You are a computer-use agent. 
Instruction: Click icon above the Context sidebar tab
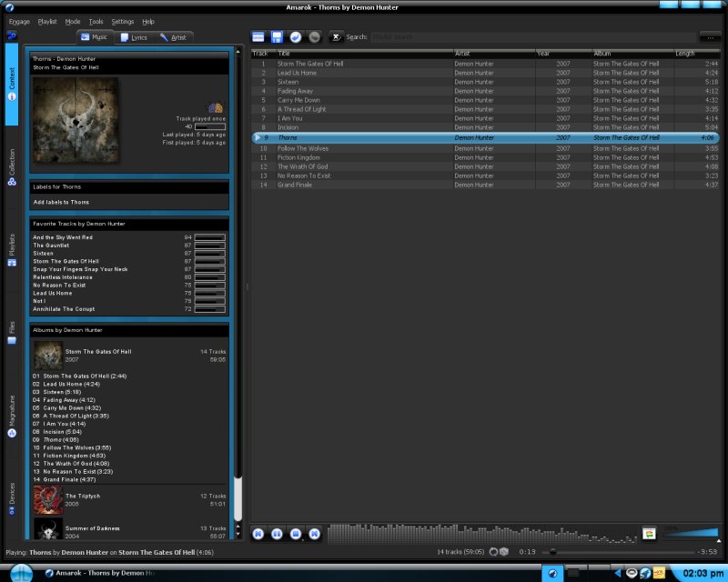[x=12, y=35]
